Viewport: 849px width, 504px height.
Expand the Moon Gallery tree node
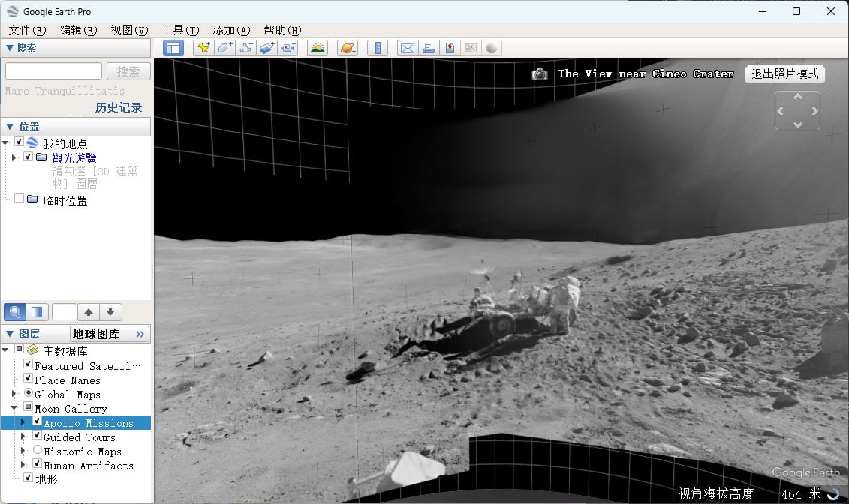click(15, 408)
